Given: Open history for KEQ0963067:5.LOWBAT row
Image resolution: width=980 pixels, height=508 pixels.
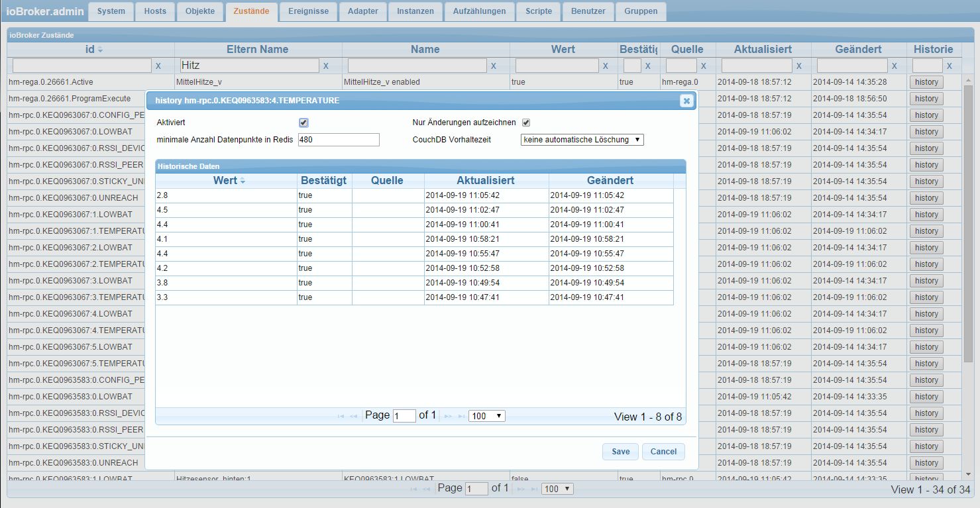Looking at the screenshot, I should tap(926, 347).
